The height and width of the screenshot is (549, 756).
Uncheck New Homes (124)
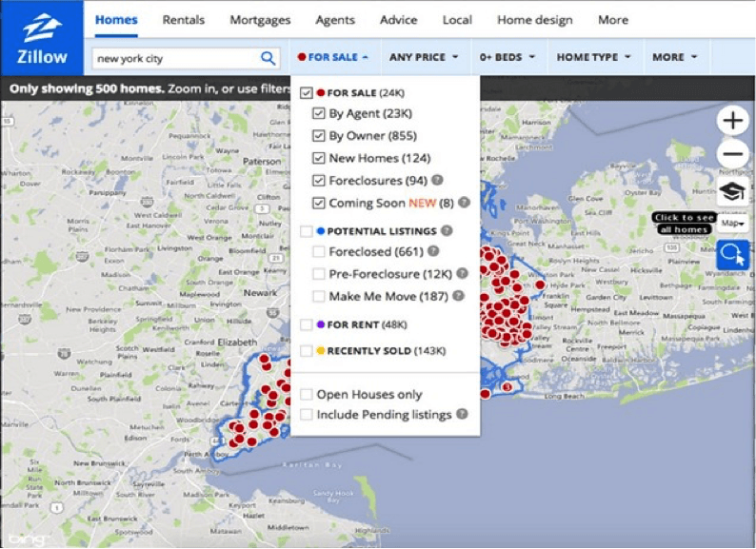pos(318,158)
